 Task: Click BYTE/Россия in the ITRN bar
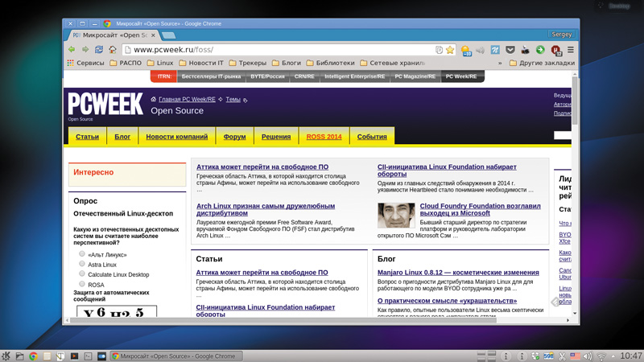tap(267, 76)
